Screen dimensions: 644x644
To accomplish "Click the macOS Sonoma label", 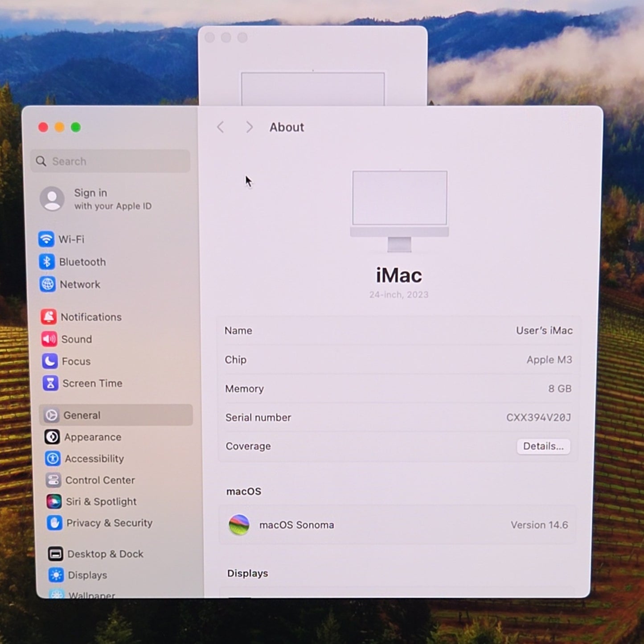I will [x=297, y=525].
